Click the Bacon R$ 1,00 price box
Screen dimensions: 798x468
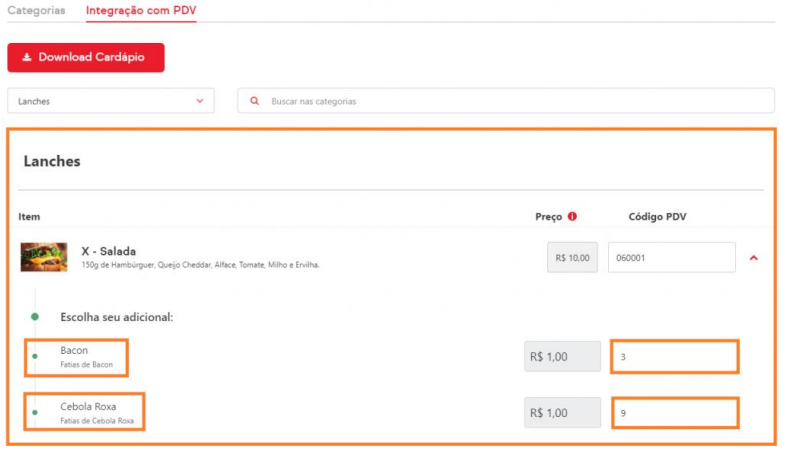point(562,357)
